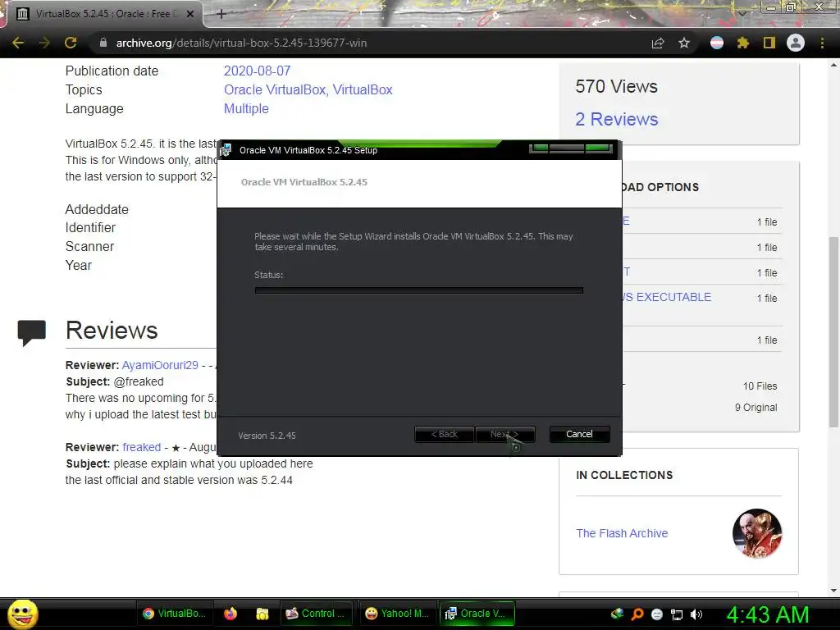
Task: Click the scrollbar down arrow
Action: pos(833,591)
